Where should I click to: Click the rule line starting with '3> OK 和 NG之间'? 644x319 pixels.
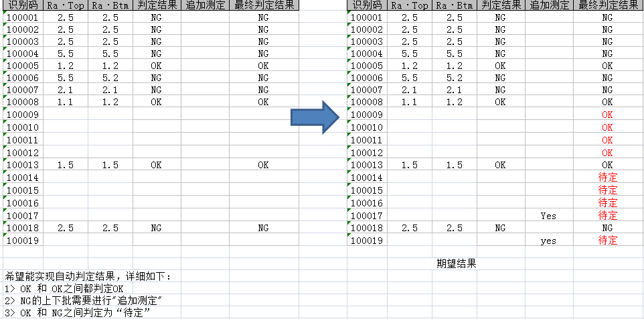(x=77, y=313)
